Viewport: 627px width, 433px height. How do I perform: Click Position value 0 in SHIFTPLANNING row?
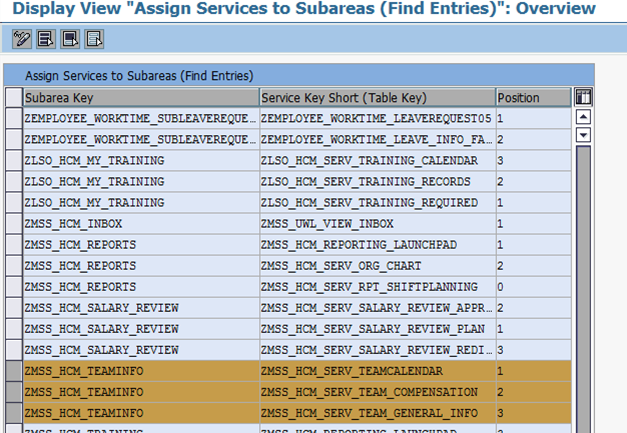(x=533, y=287)
